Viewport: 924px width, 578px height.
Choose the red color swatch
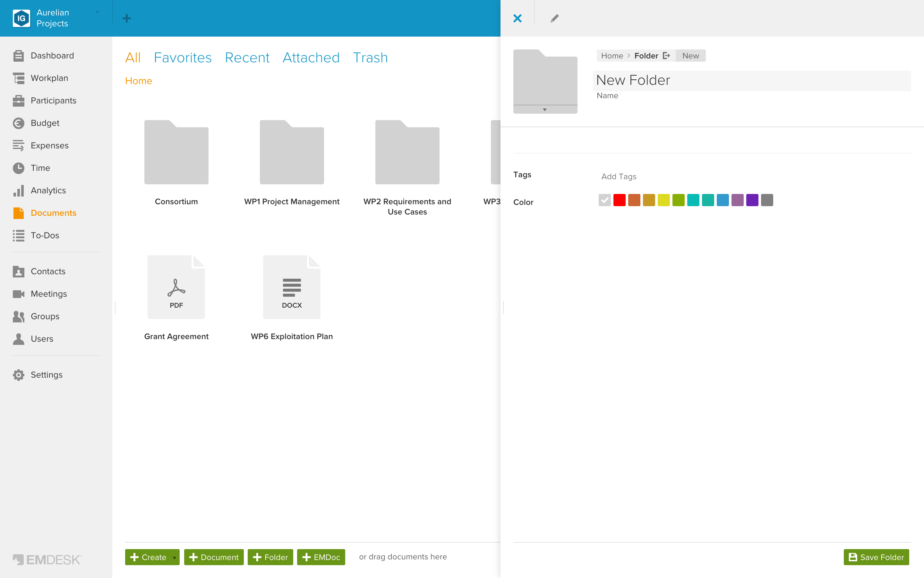click(619, 200)
